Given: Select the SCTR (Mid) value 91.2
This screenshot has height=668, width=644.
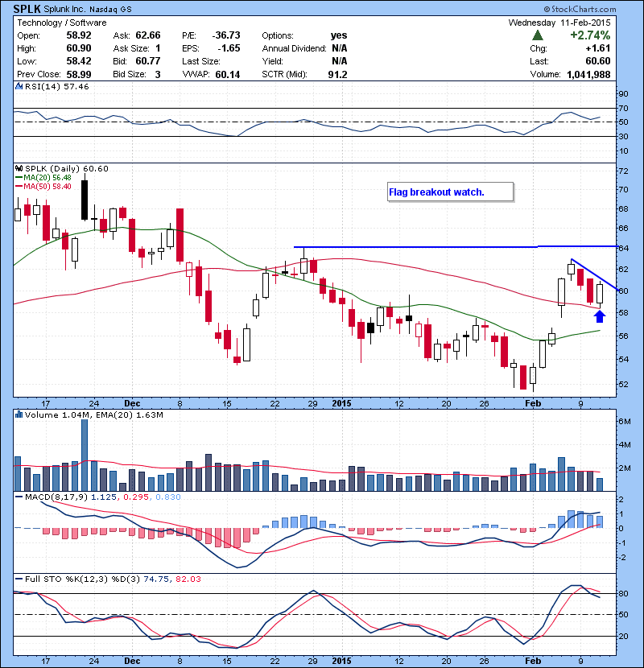Looking at the screenshot, I should point(337,74).
